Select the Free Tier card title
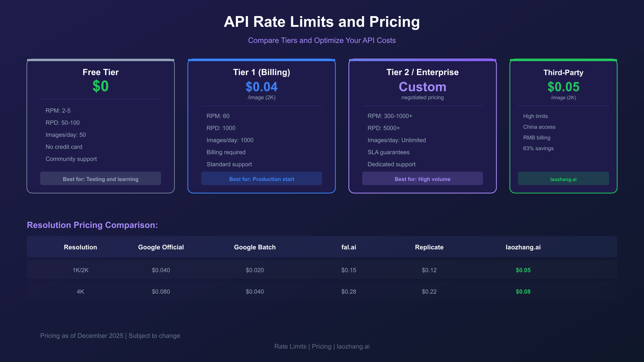Image resolution: width=644 pixels, height=362 pixels. click(101, 72)
